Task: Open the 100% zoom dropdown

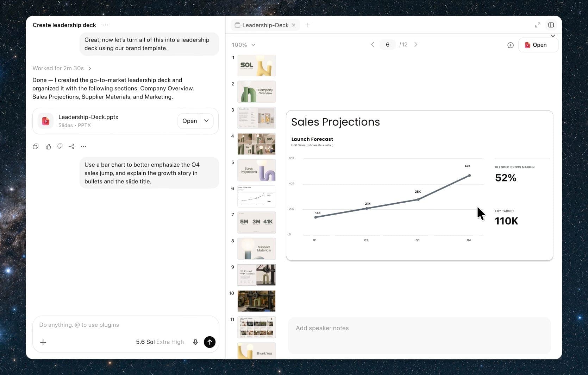Action: click(244, 45)
